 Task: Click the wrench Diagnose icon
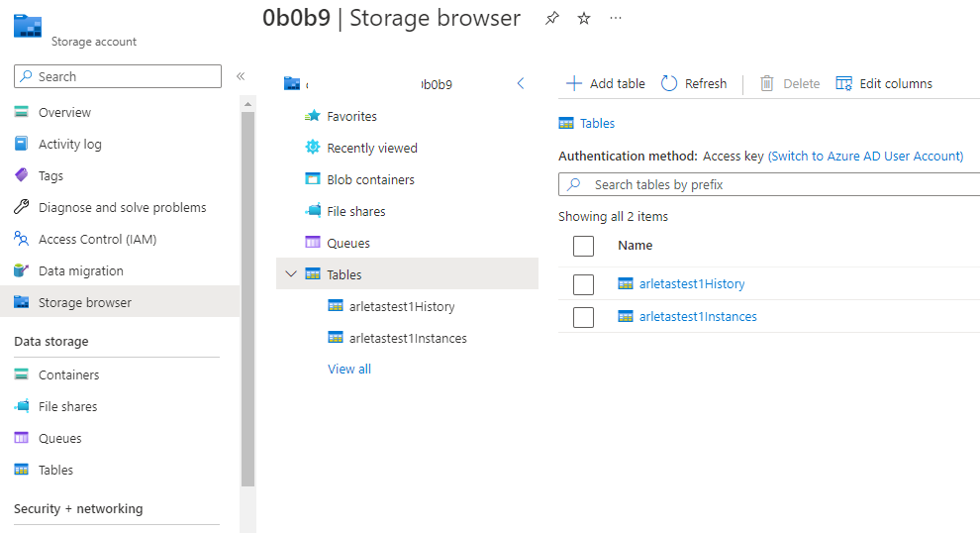point(21,207)
